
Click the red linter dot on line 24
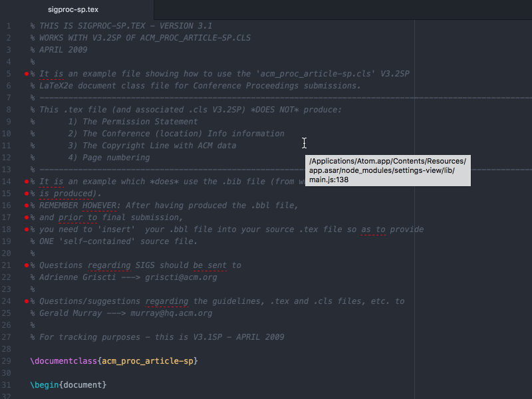pyautogui.click(x=26, y=301)
